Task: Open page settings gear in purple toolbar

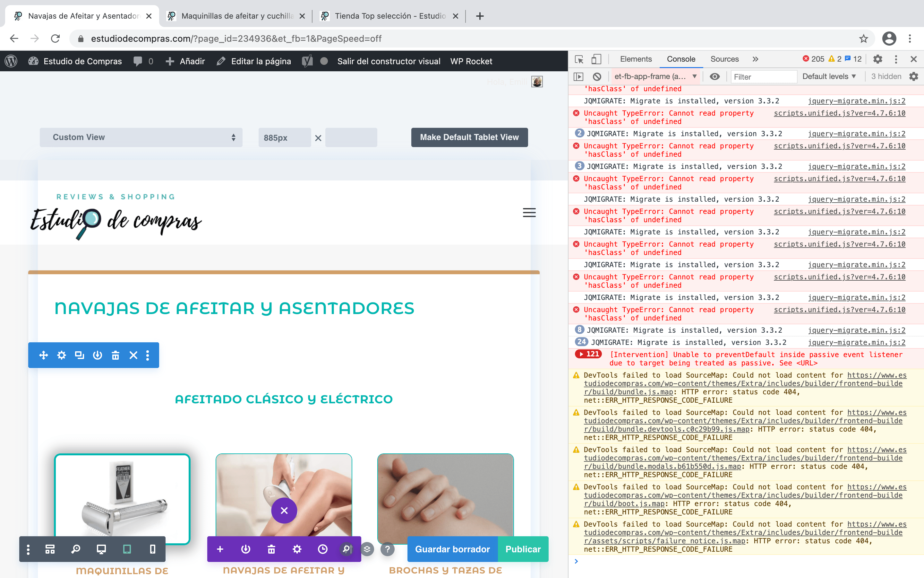Action: 297,549
